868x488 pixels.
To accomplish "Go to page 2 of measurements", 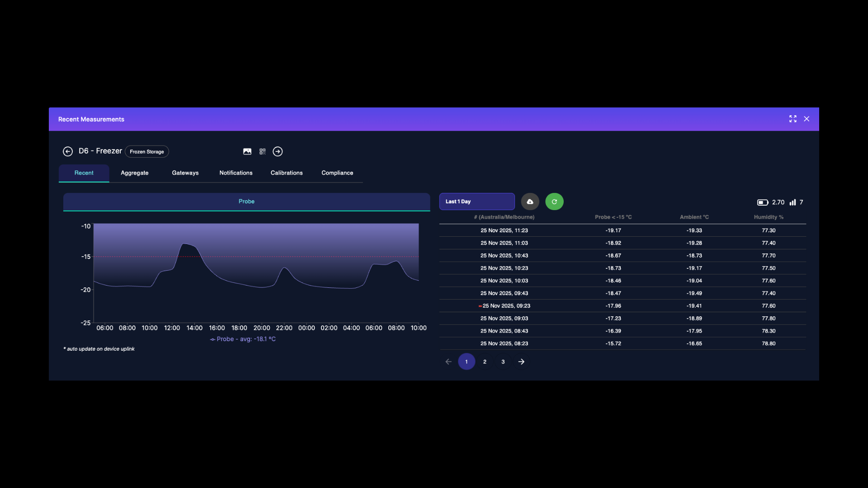I will (485, 361).
